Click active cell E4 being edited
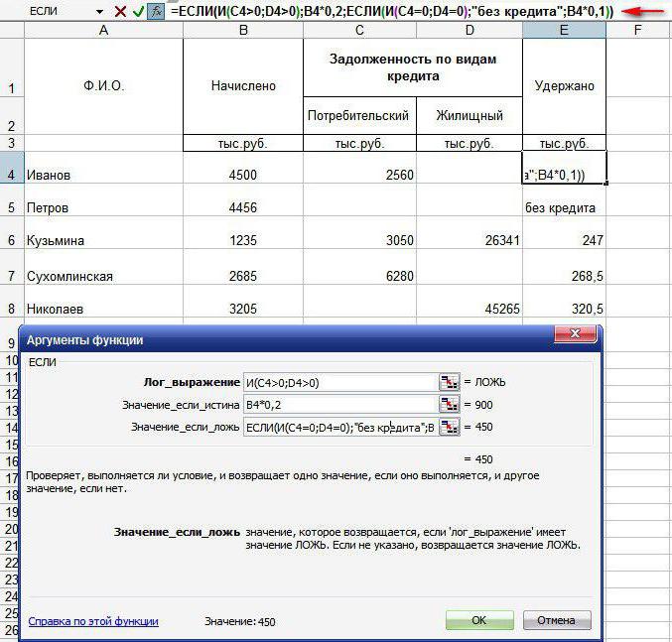 (564, 168)
